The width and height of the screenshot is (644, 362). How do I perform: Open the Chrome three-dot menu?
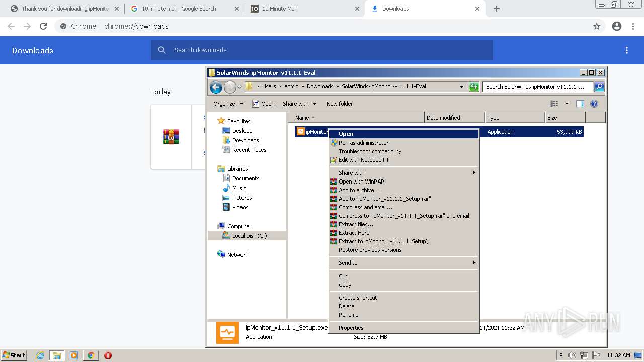click(633, 26)
